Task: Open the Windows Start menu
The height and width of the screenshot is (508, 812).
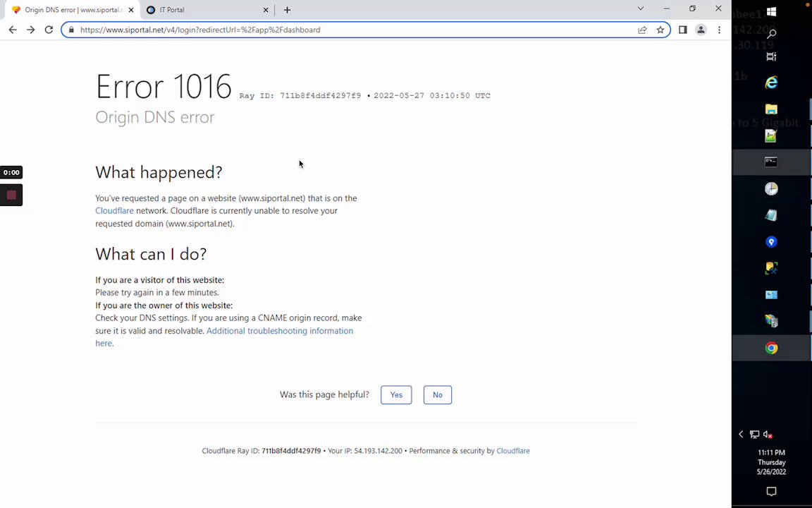Action: (771, 11)
